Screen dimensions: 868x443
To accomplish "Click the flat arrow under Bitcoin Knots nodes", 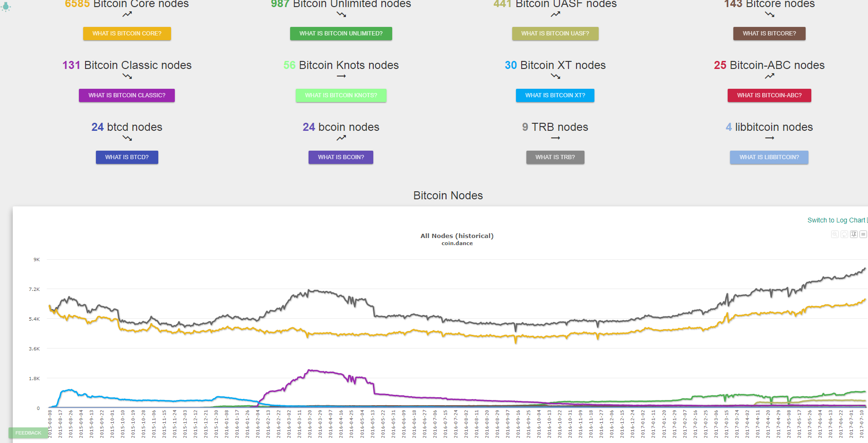I will [341, 76].
